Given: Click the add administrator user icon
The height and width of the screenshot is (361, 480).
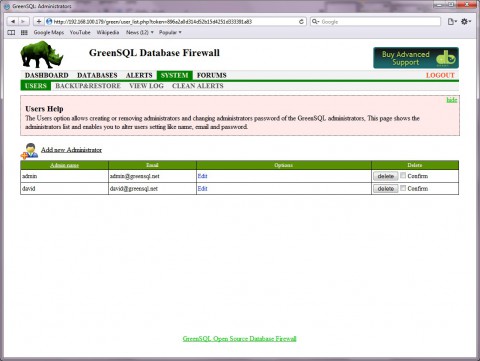Looking at the screenshot, I should pyautogui.click(x=29, y=151).
